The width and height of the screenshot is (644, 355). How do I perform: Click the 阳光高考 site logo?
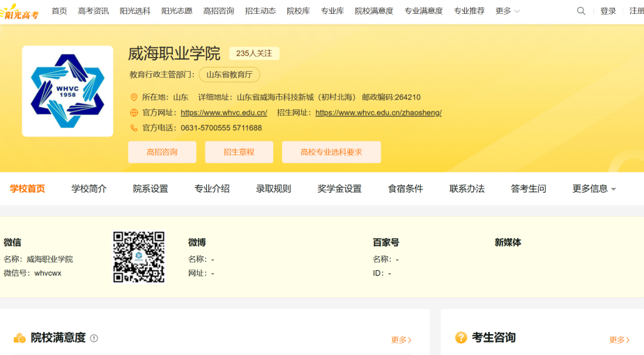20,12
